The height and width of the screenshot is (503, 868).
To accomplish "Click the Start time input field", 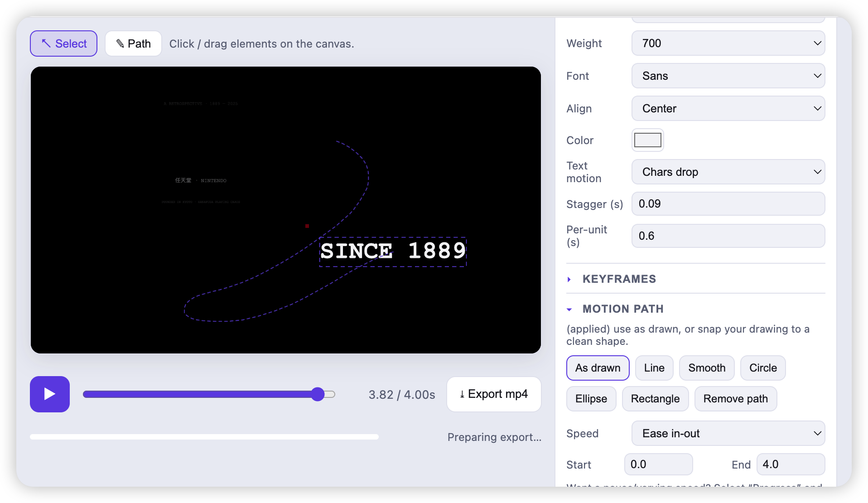I will tap(658, 464).
